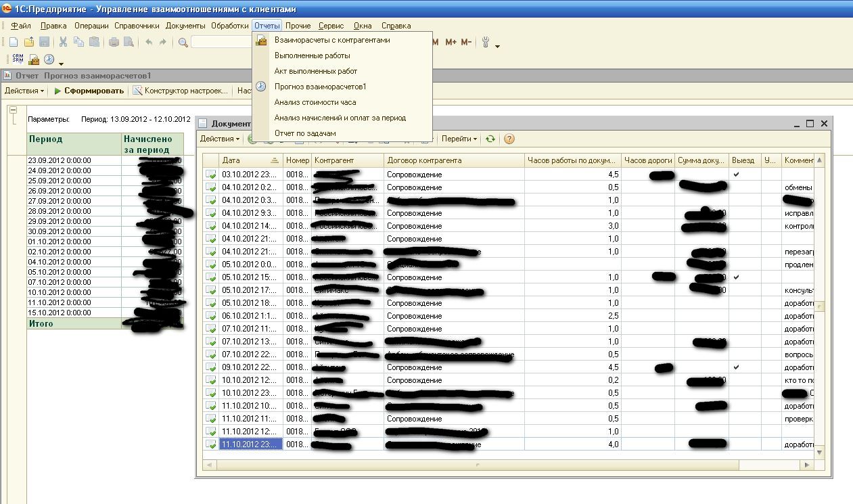
Task: Select Взаиморасчеты с контрагентами menu entry
Action: point(342,40)
